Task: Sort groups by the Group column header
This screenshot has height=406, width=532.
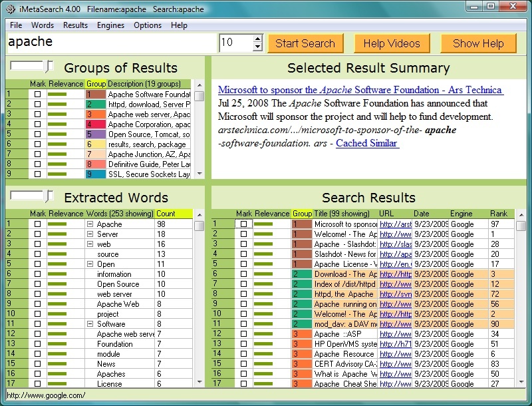Action: [96, 84]
